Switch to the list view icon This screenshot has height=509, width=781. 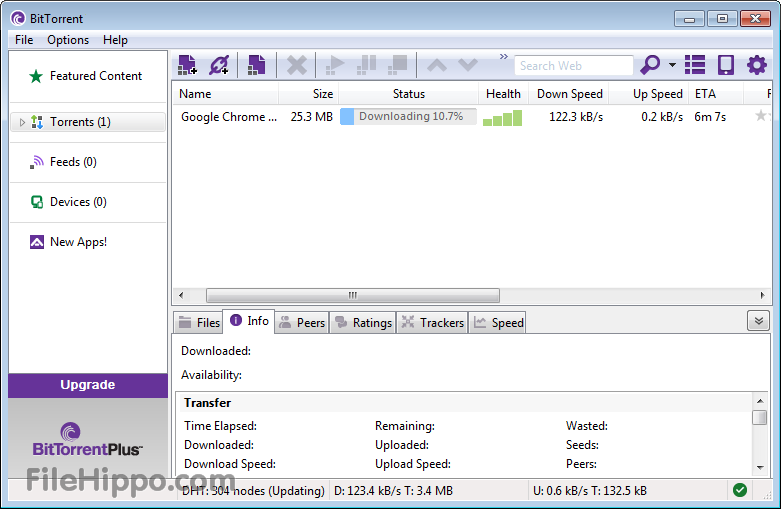[x=695, y=65]
